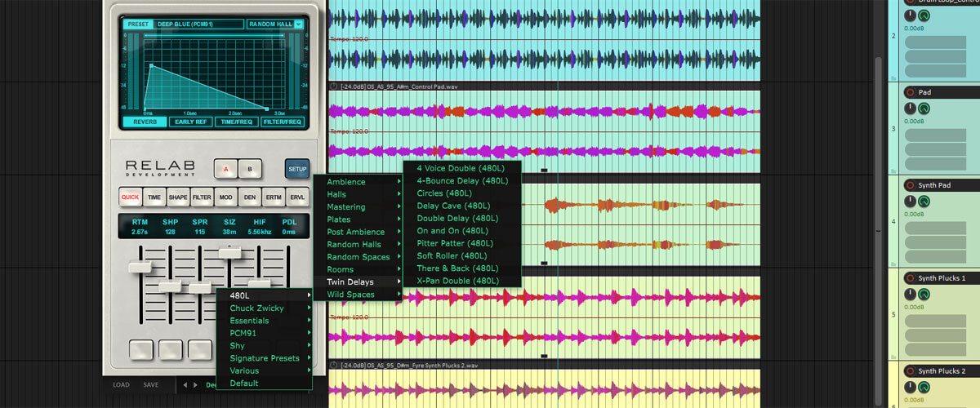Screen dimensions: 980x408
Task: Click the first blank square button under faders
Action: 141,350
